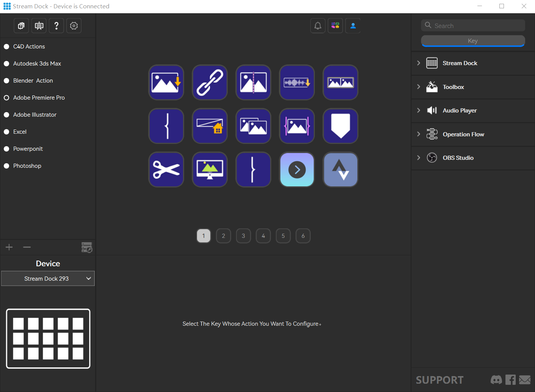This screenshot has width=535, height=392.
Task: Click the image download key icon
Action: (x=166, y=83)
